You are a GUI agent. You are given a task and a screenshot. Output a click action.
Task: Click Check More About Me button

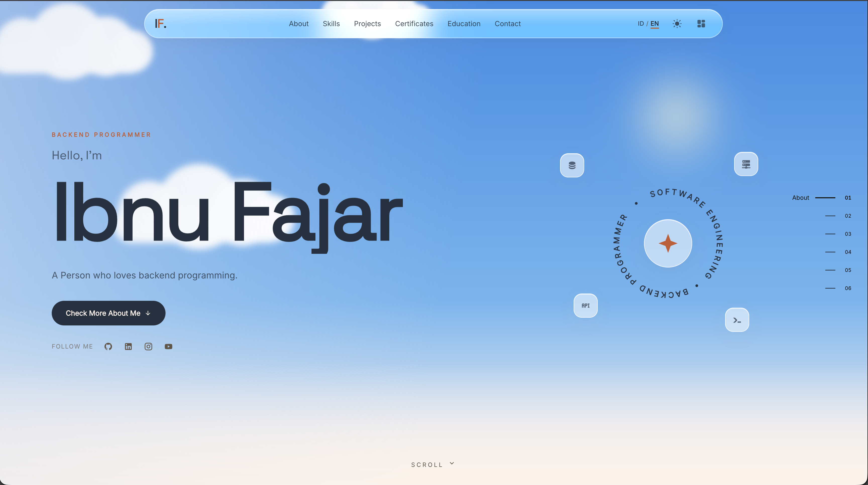[108, 313]
